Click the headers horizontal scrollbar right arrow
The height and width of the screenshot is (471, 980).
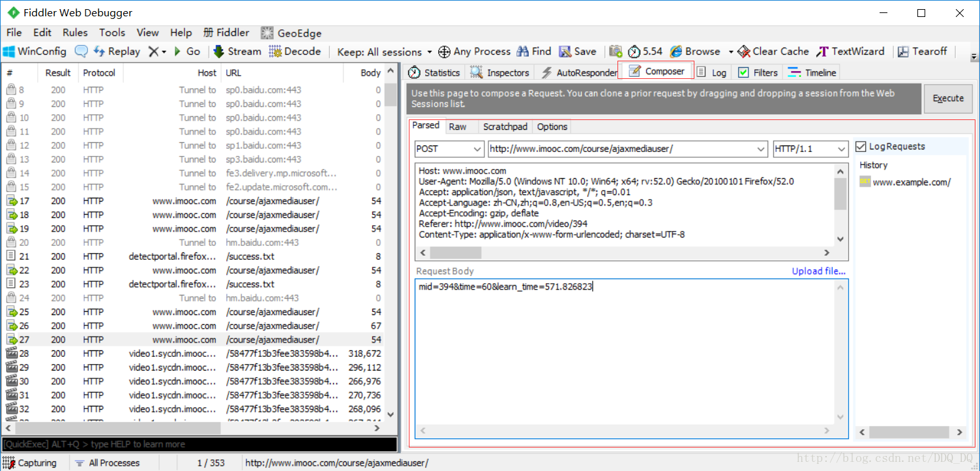827,252
